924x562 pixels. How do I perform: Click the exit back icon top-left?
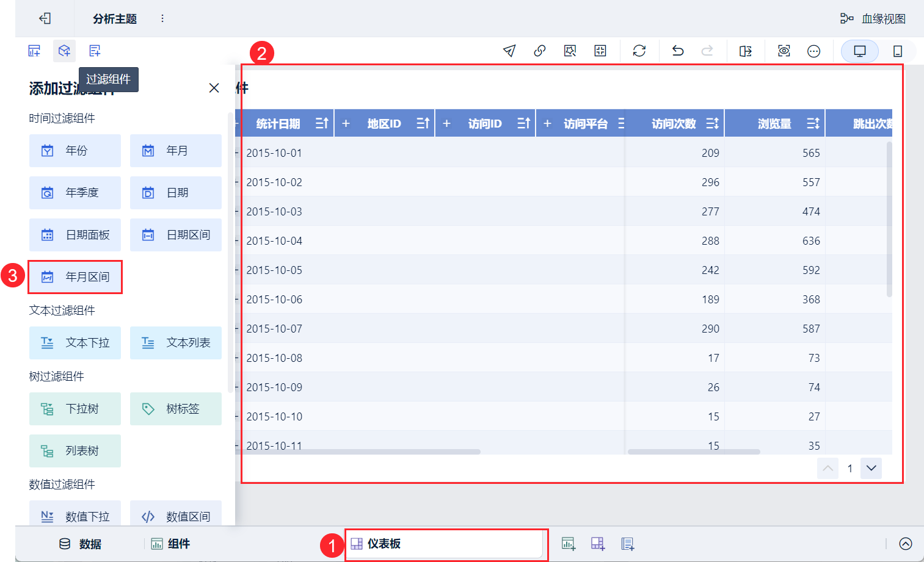[x=45, y=18]
